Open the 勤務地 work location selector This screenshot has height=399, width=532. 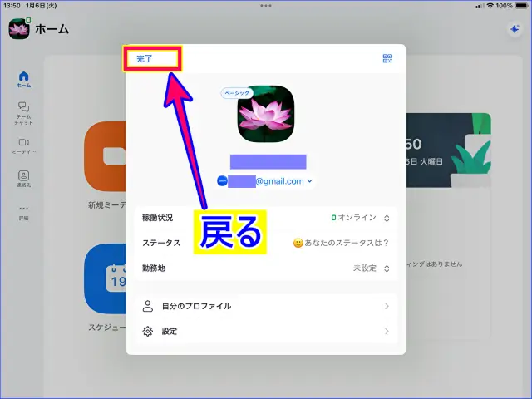click(x=371, y=268)
